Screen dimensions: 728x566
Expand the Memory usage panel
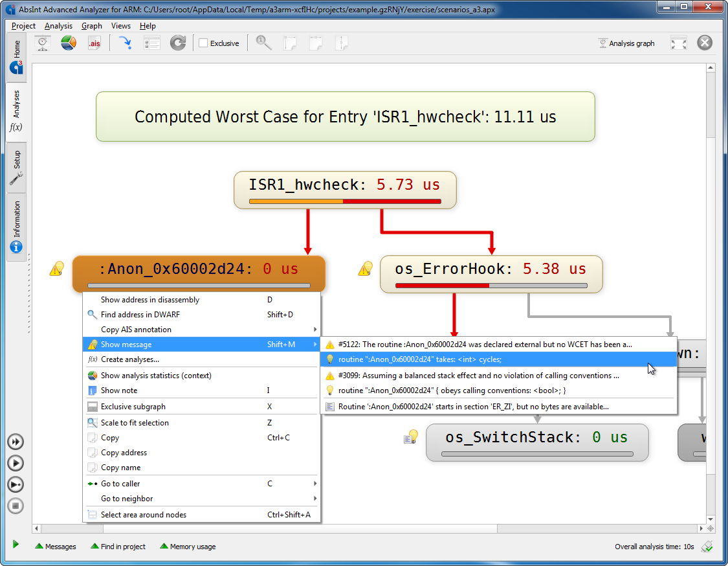point(188,547)
